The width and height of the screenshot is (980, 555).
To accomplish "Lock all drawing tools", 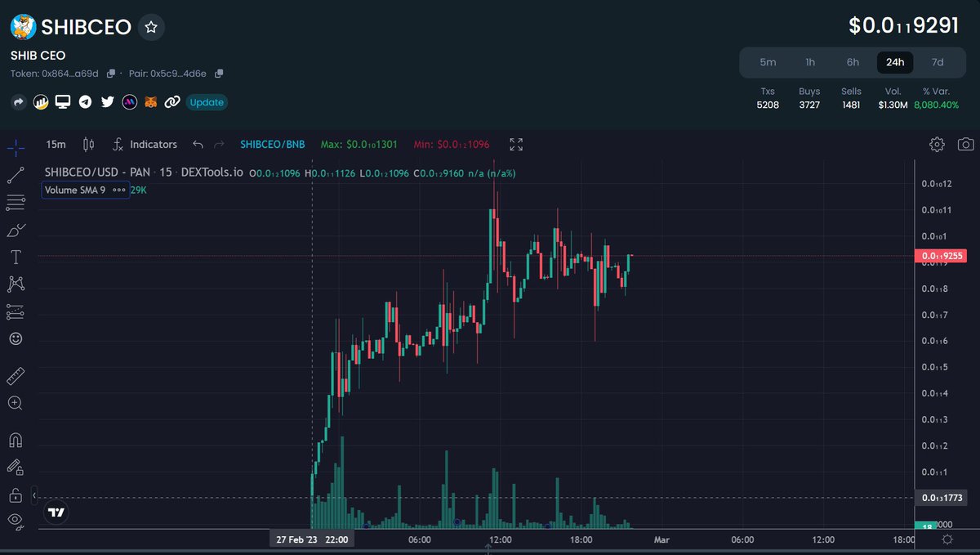I will point(17,495).
